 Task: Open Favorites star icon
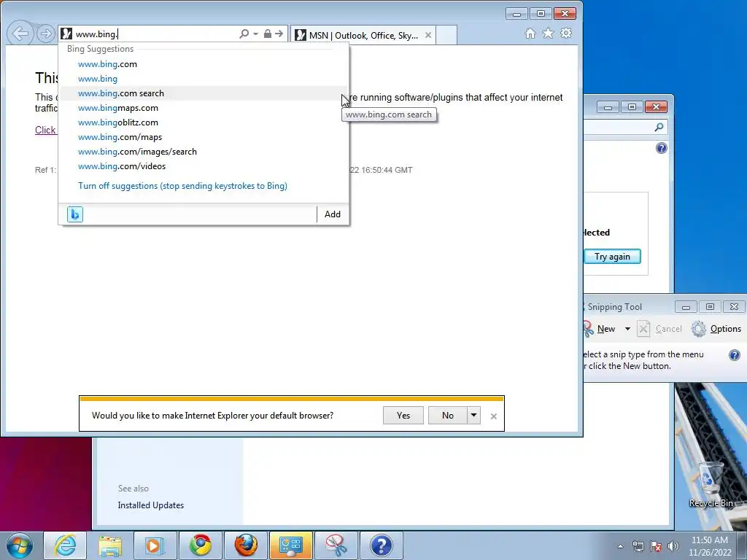click(548, 34)
